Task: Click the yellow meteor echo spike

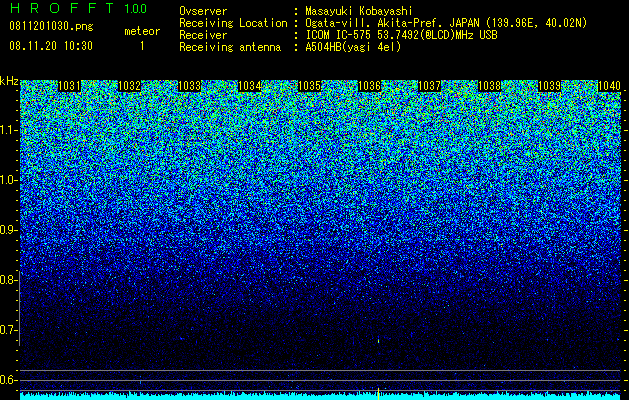Action: tap(378, 393)
